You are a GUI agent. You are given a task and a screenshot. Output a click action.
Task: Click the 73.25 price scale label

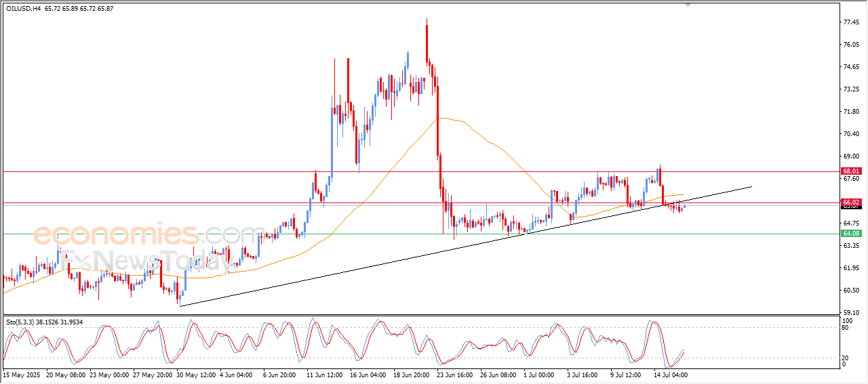tap(852, 89)
